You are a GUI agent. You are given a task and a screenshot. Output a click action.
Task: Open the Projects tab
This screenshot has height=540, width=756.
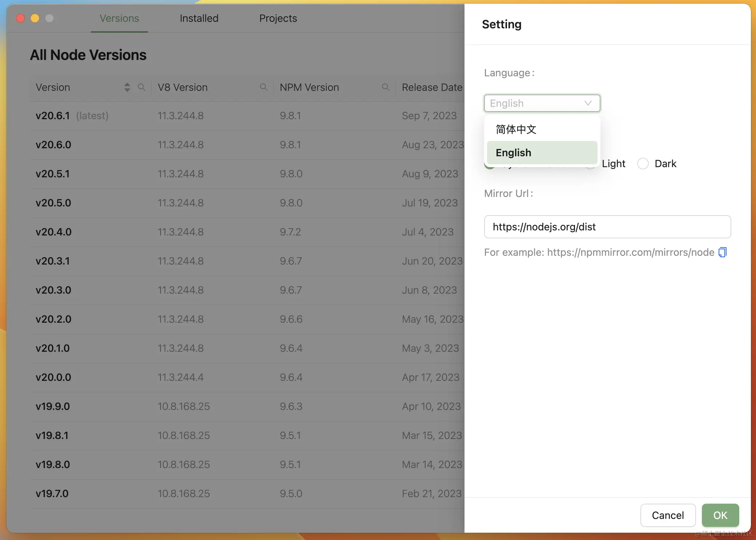click(x=278, y=18)
